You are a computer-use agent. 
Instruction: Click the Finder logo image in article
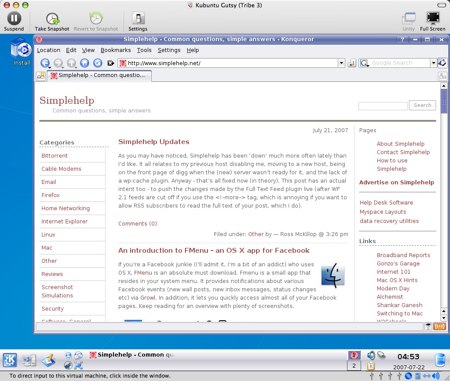click(333, 275)
